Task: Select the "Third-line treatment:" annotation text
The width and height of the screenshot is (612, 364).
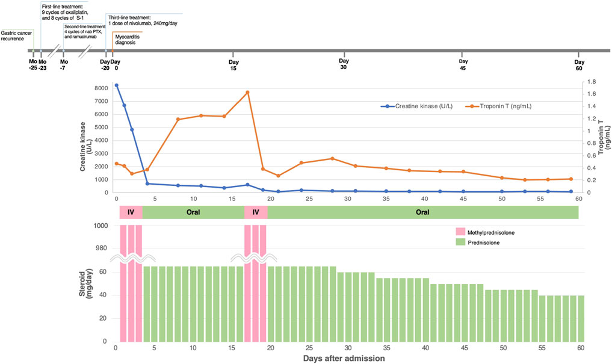Action: (129, 17)
